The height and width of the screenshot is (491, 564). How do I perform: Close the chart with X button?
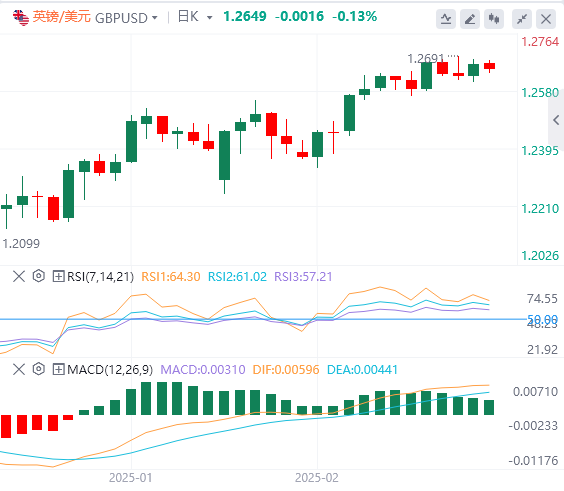(x=546, y=19)
